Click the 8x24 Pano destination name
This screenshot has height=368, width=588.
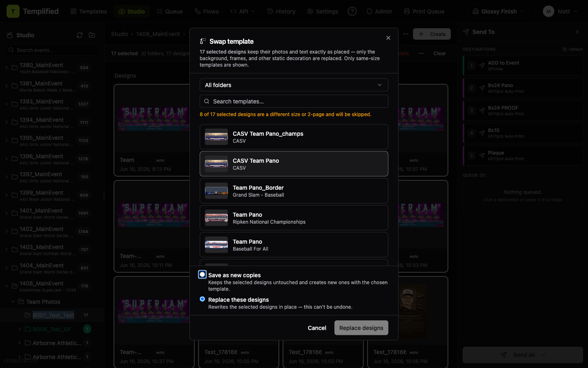[500, 85]
